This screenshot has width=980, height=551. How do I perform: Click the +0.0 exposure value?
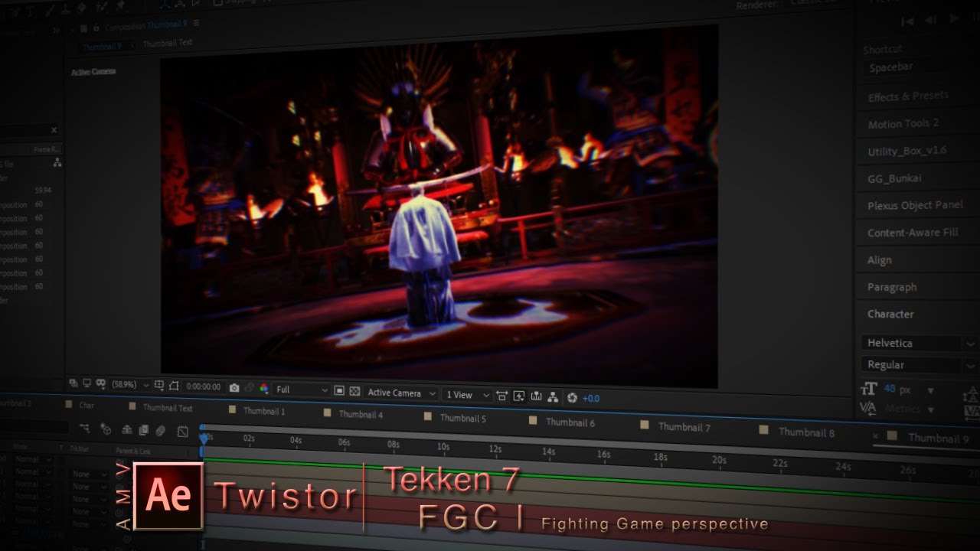pyautogui.click(x=591, y=399)
